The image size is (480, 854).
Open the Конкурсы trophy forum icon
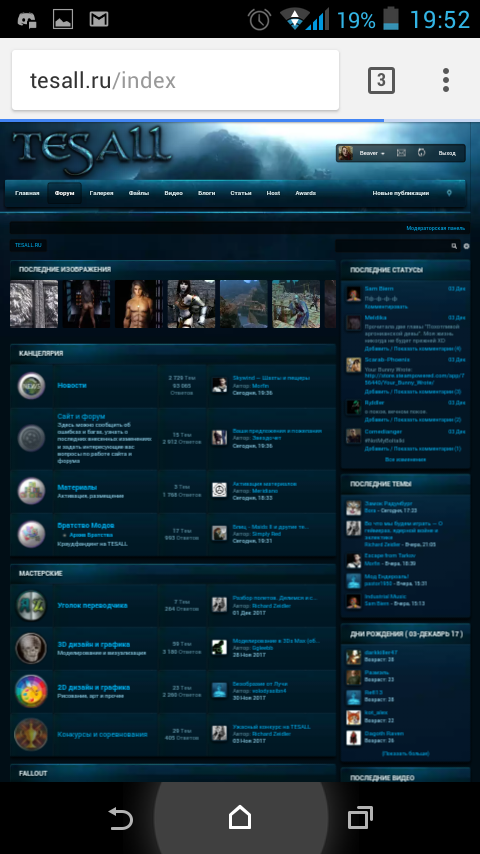[x=31, y=734]
